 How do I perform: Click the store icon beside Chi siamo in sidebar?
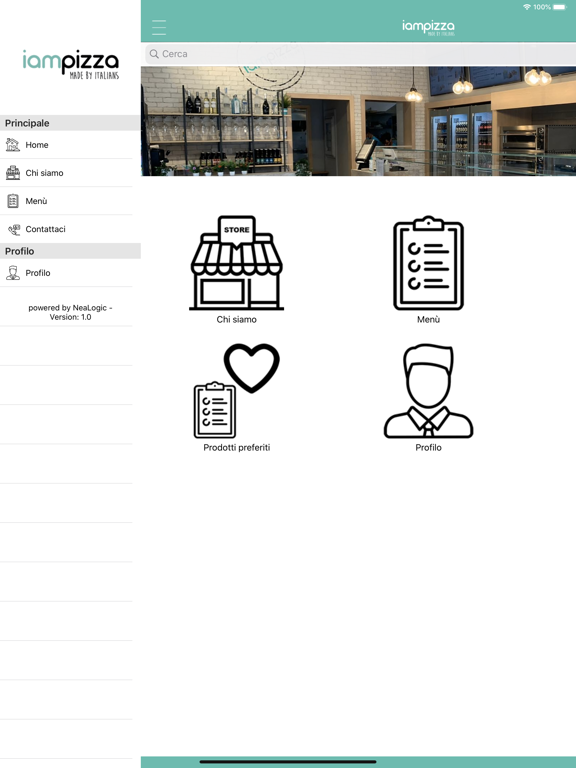13,173
